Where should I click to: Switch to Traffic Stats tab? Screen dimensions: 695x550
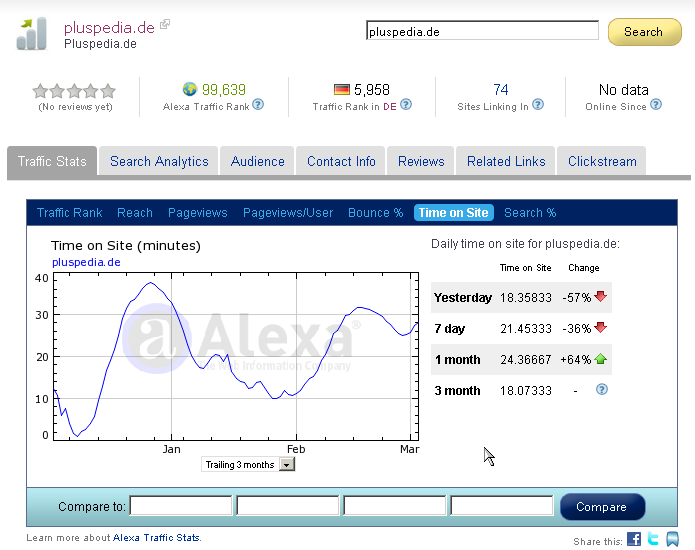tap(52, 161)
